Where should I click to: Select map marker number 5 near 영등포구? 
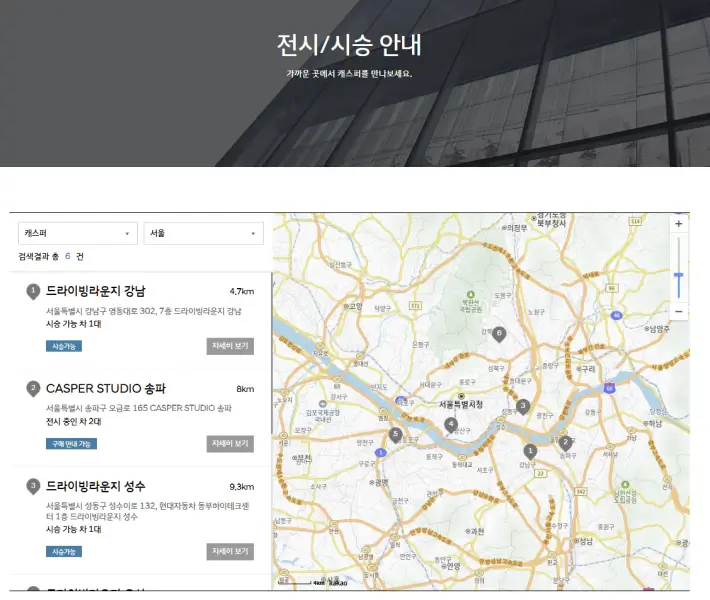click(x=395, y=435)
